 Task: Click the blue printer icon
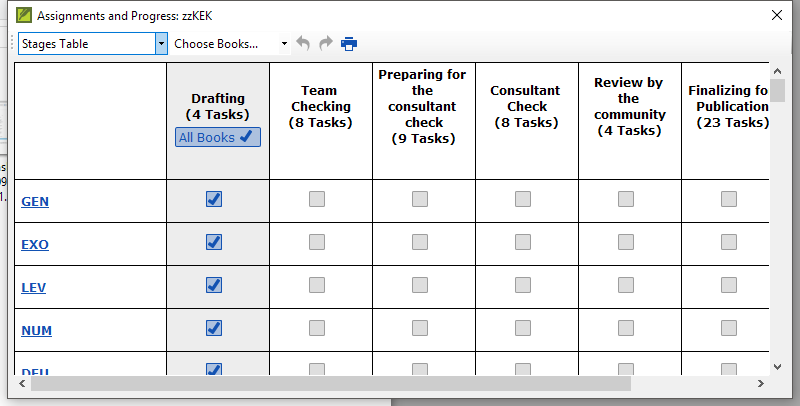tap(349, 44)
